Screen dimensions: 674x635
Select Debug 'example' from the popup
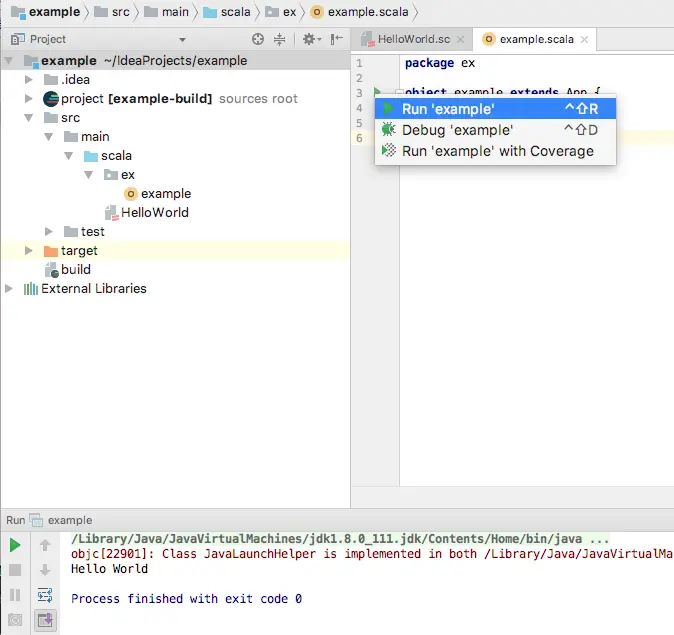pyautogui.click(x=495, y=130)
